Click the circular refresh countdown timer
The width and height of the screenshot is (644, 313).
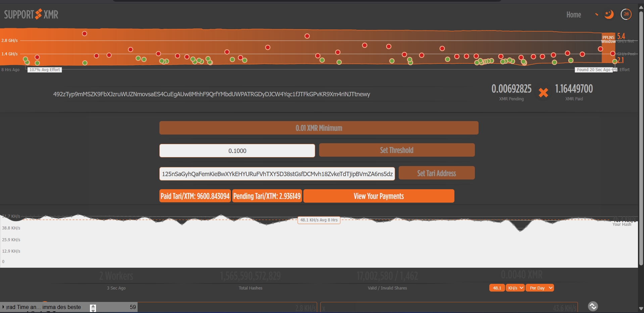point(626,14)
